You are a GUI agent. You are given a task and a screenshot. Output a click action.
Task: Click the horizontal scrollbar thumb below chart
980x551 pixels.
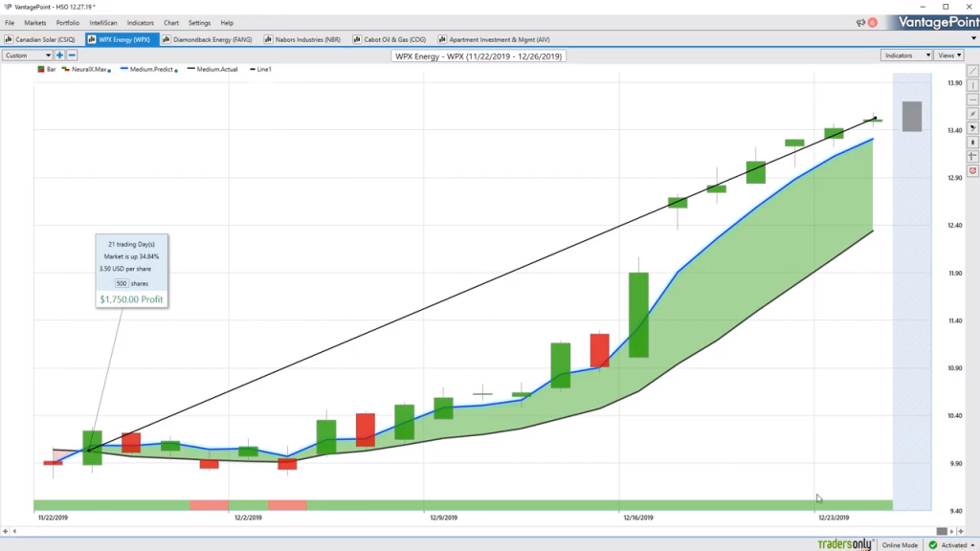coord(942,532)
